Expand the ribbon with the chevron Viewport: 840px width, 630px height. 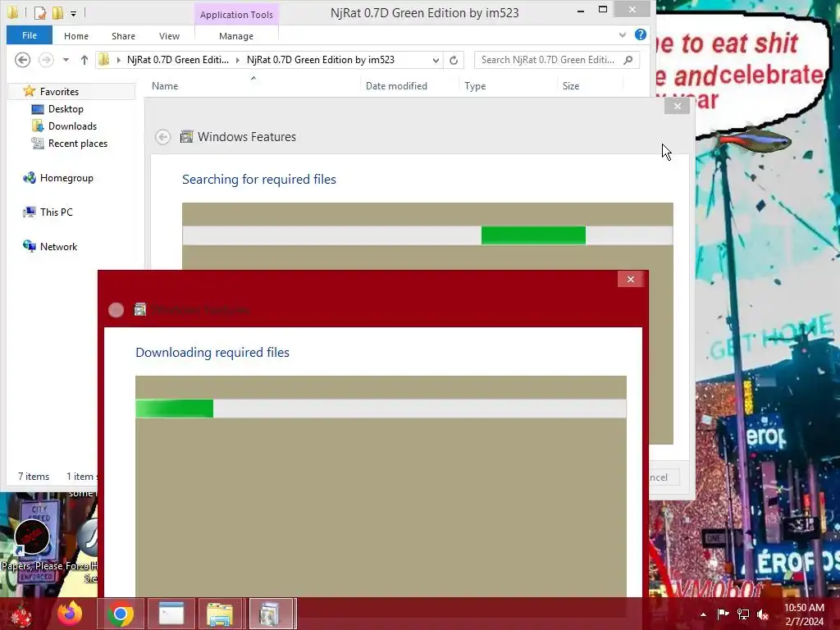tap(623, 34)
